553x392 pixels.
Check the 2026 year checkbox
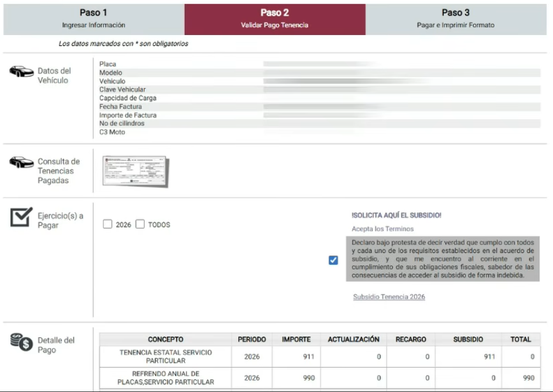pyautogui.click(x=108, y=224)
